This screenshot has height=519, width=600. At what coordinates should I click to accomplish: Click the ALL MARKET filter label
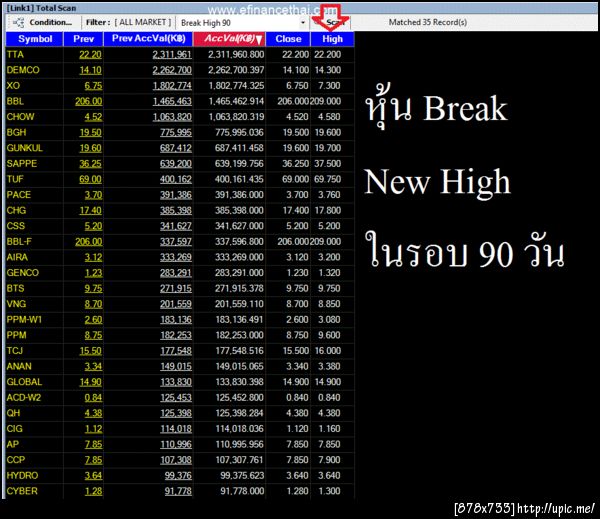[143, 22]
